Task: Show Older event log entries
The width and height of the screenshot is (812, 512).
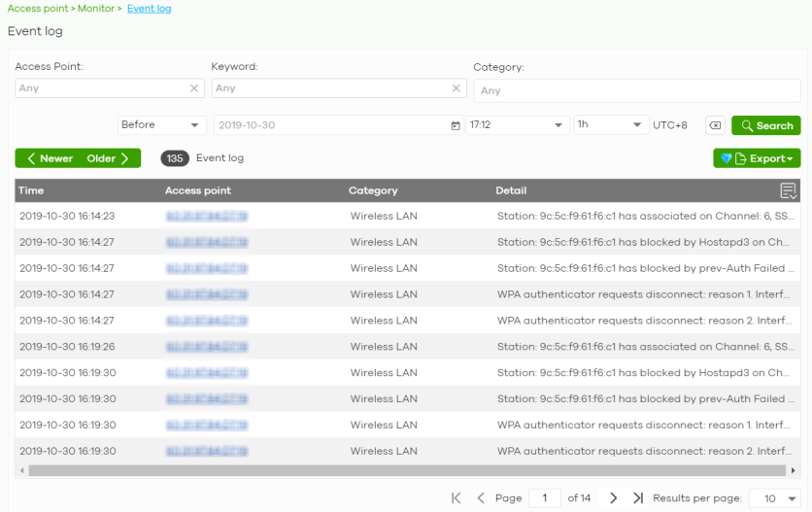Action: pyautogui.click(x=109, y=158)
